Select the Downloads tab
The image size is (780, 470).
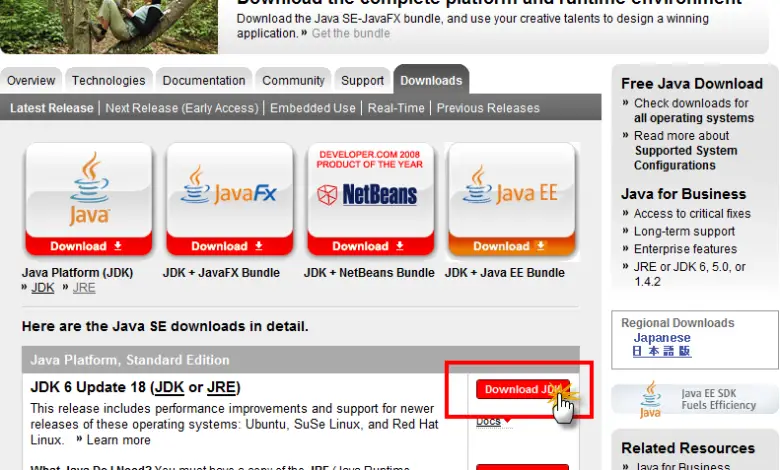click(431, 80)
